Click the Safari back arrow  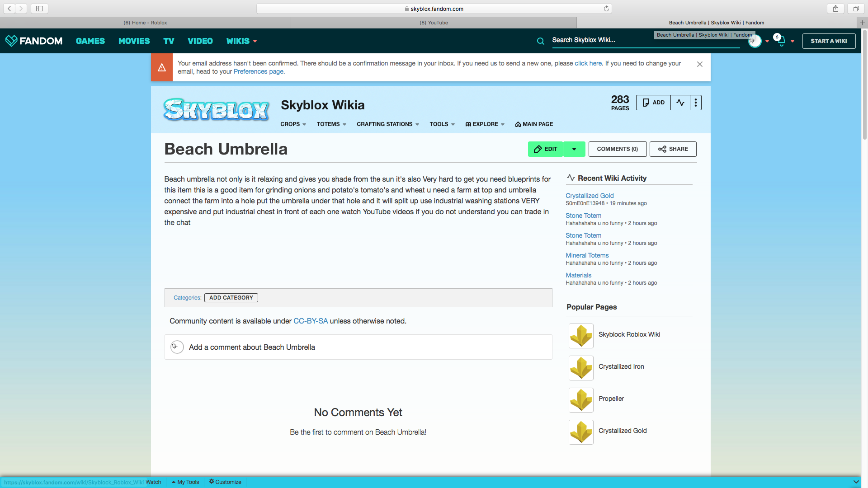coord(9,8)
